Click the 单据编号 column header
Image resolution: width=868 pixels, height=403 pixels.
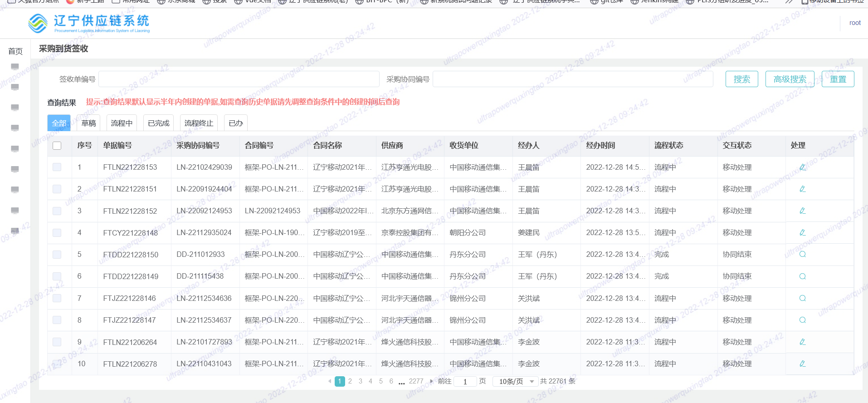[x=117, y=145]
